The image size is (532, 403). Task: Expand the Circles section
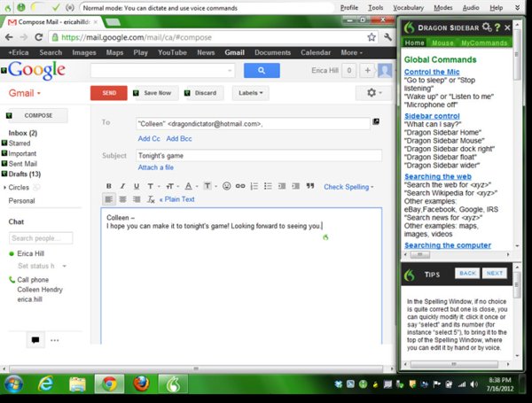(4, 188)
